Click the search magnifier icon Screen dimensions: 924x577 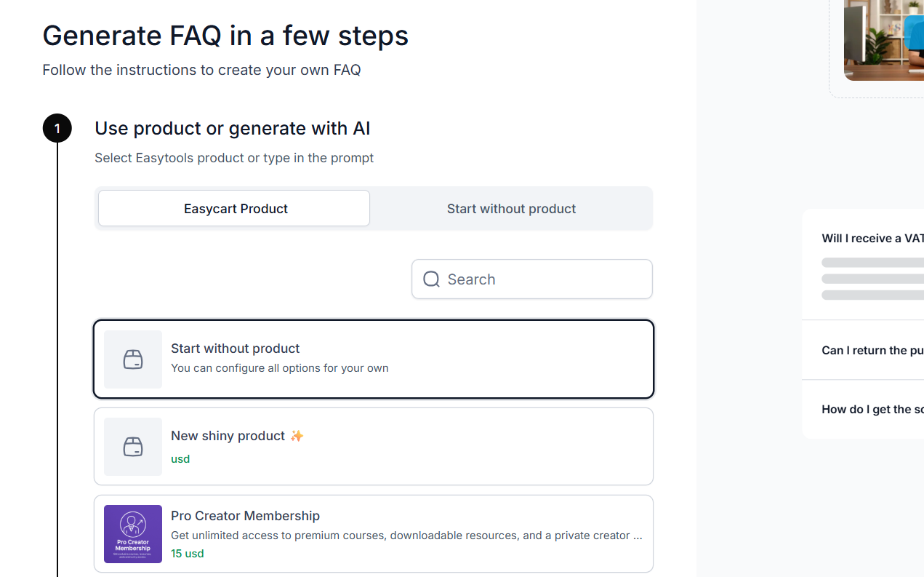click(x=431, y=279)
